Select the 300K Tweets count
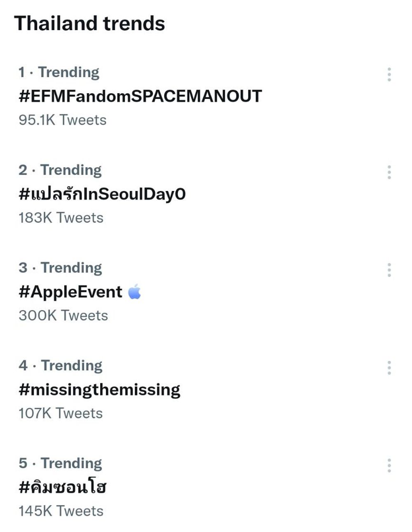 tap(63, 315)
